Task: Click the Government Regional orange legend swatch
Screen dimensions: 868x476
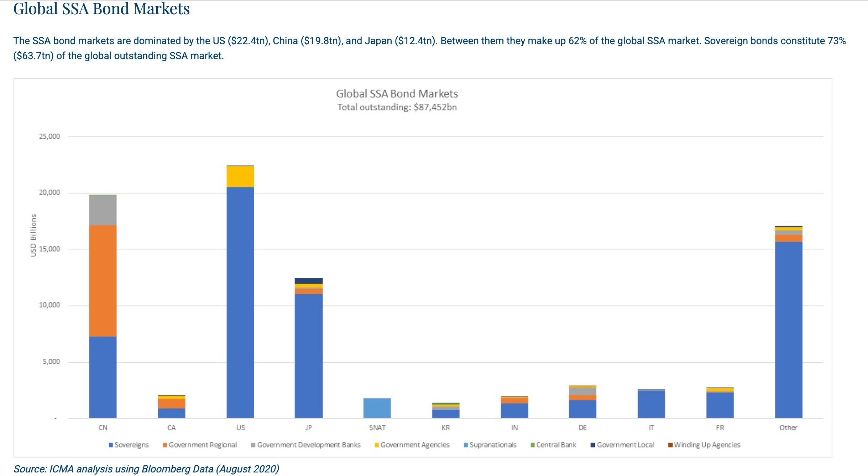Action: point(165,445)
